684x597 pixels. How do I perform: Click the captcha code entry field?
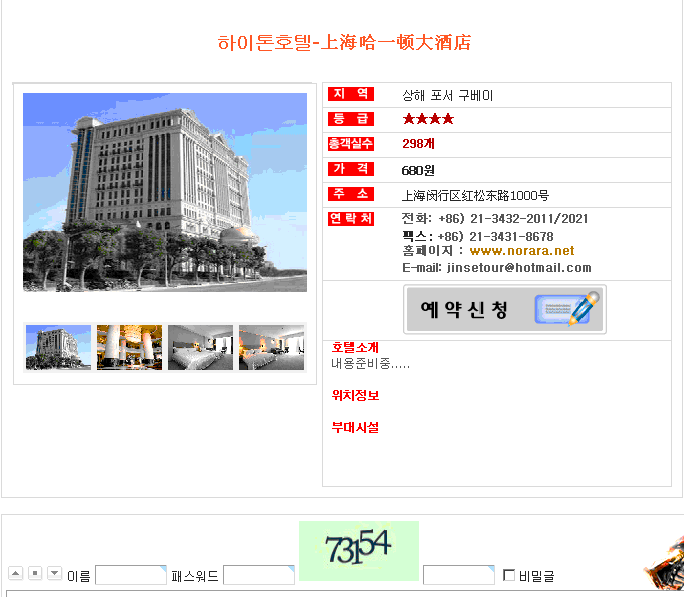(x=458, y=575)
